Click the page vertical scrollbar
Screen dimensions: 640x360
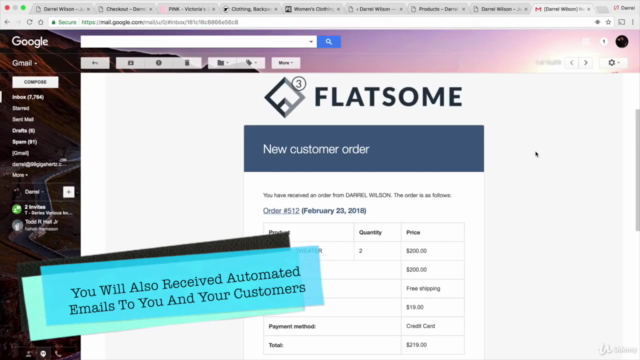[x=637, y=169]
